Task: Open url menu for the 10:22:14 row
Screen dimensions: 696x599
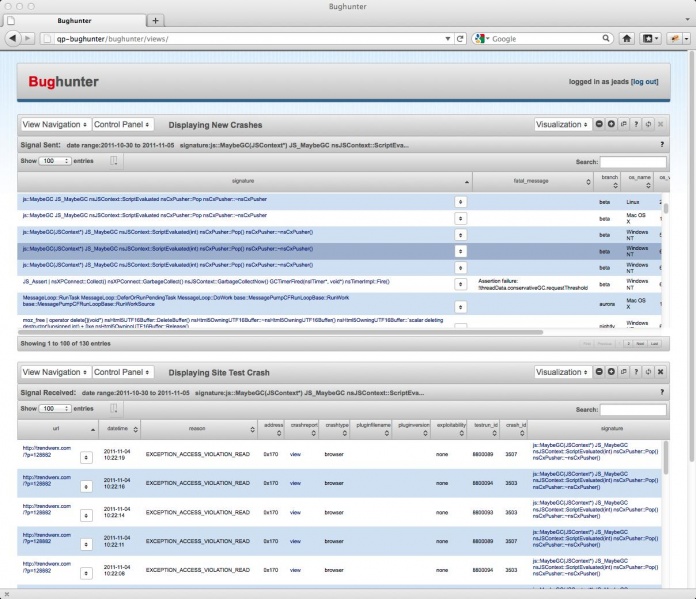Action: click(x=86, y=516)
